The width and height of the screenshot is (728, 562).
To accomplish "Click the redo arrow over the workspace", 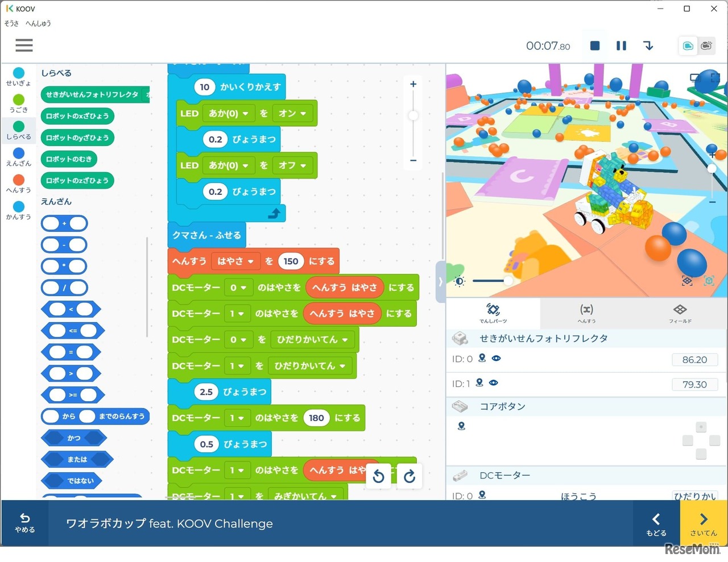I will click(x=409, y=476).
